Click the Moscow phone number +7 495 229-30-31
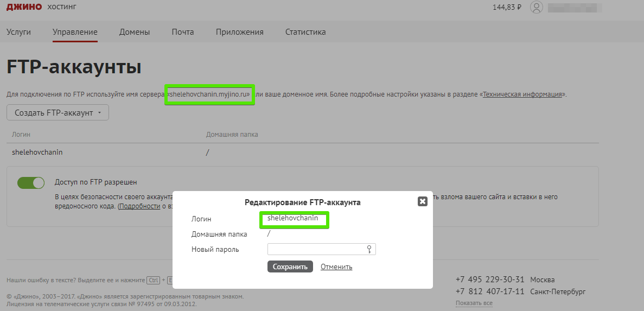The height and width of the screenshot is (311, 644). click(x=490, y=280)
